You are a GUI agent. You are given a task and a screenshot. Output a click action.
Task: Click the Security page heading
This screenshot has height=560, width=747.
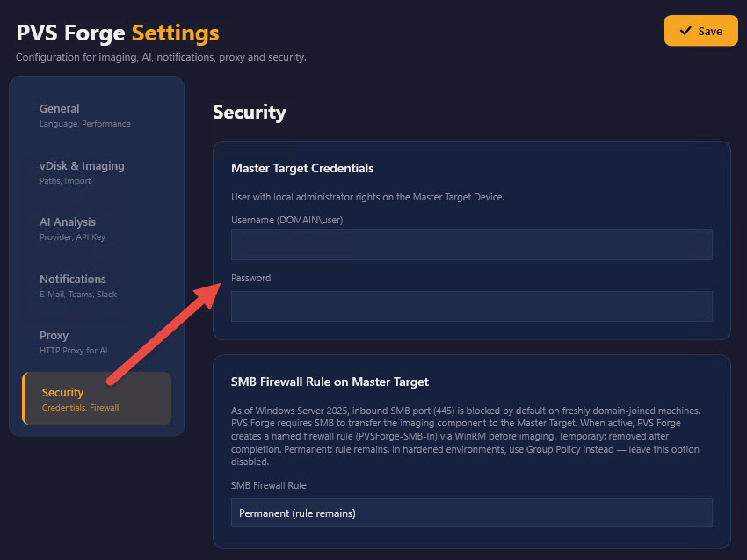pyautogui.click(x=250, y=112)
